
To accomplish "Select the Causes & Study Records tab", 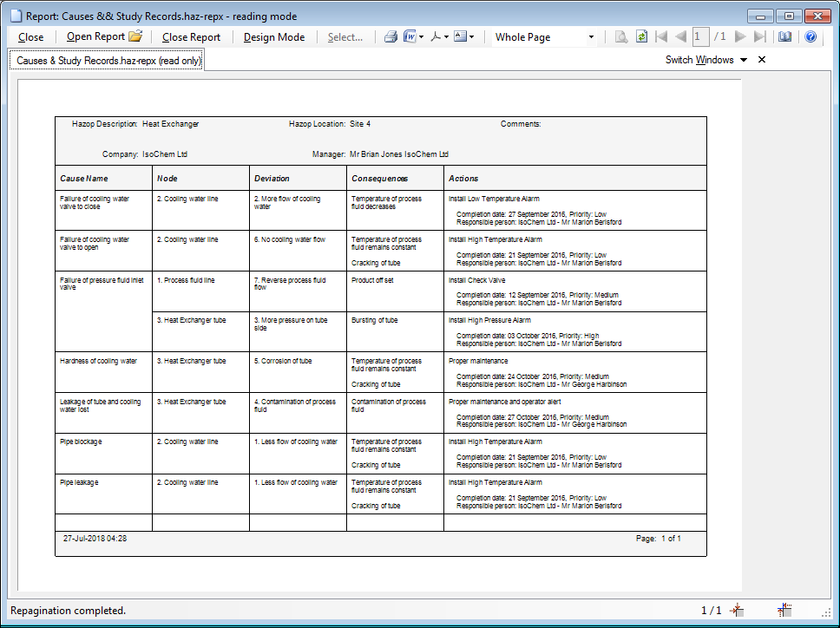I will pyautogui.click(x=108, y=61).
